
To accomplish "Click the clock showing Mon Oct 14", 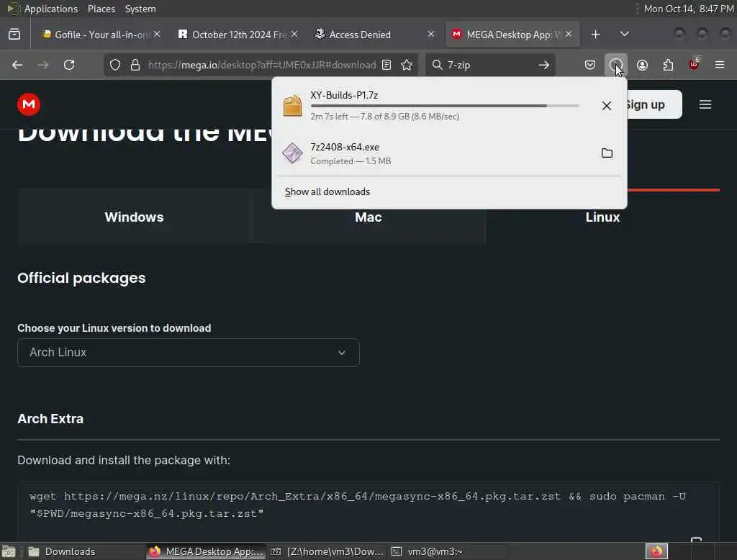I will (689, 9).
